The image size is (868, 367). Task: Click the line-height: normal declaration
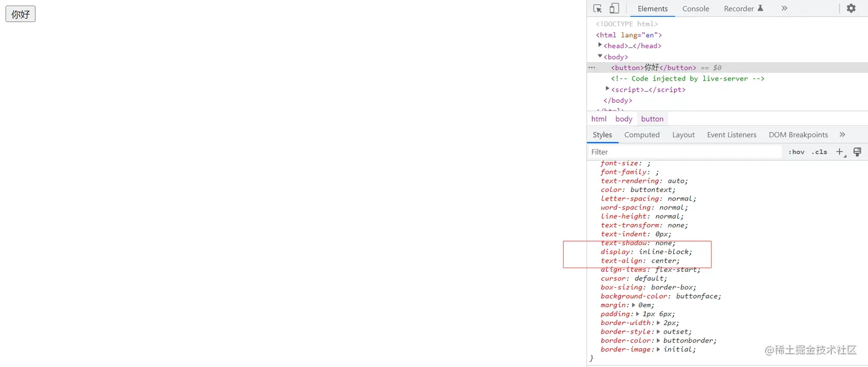642,217
